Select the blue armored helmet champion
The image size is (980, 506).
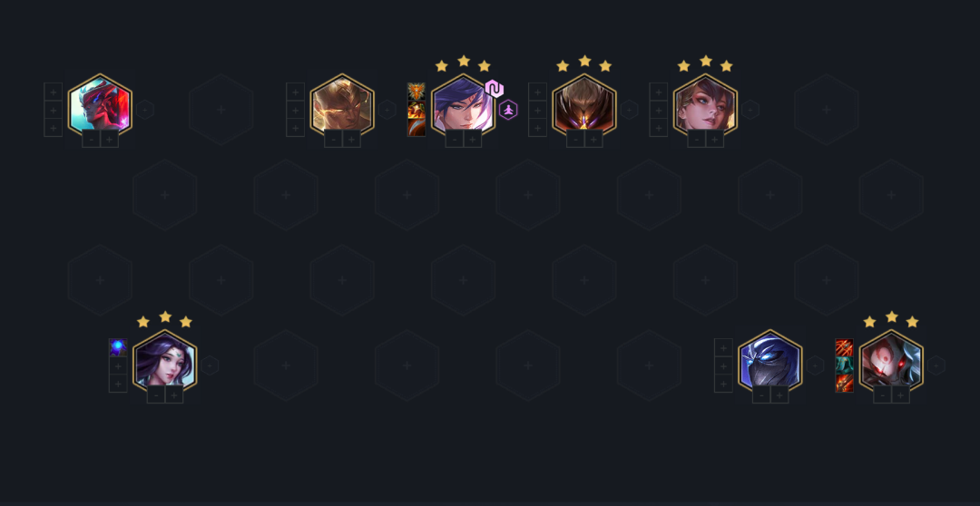coord(770,363)
